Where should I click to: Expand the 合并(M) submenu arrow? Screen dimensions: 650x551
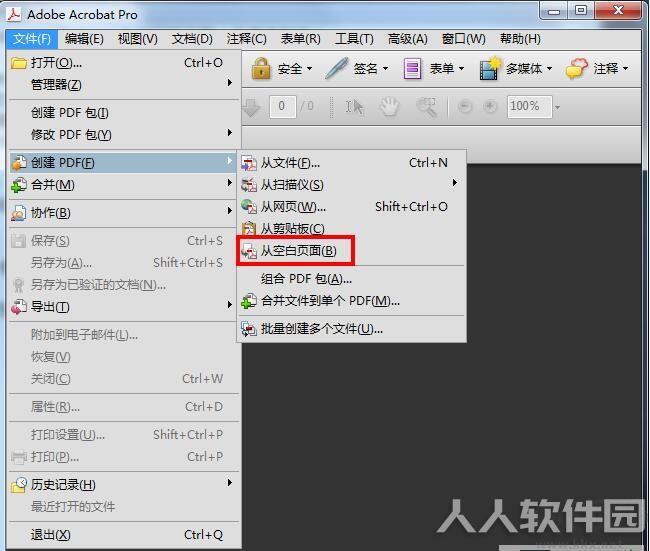coord(230,182)
